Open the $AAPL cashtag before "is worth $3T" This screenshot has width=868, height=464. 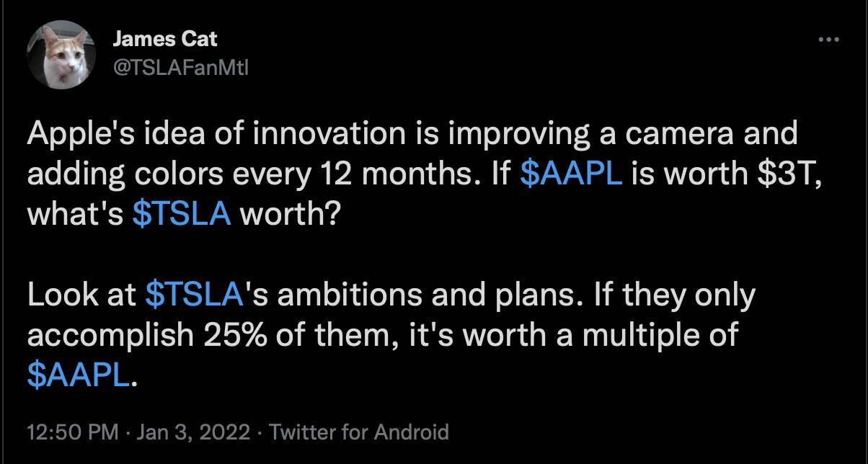[570, 175]
